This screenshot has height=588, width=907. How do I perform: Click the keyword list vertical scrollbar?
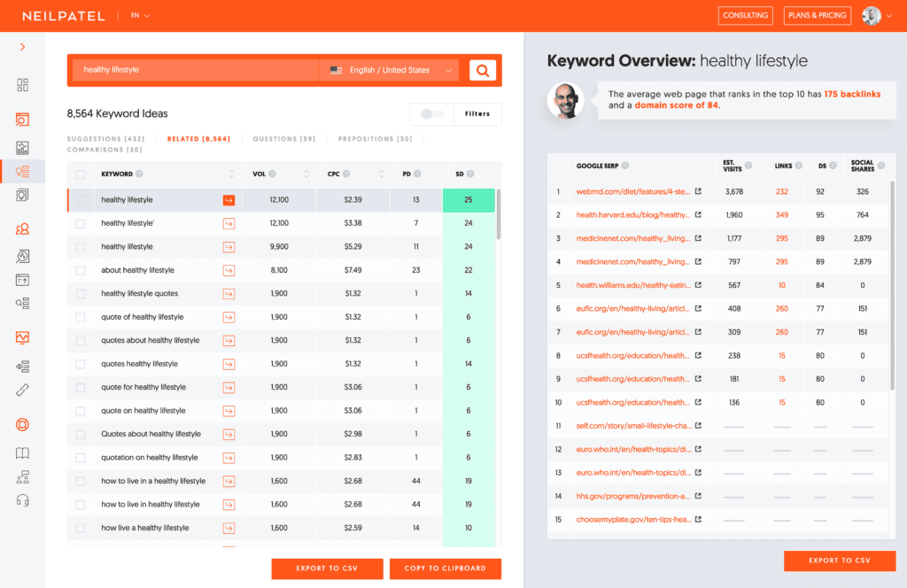click(499, 214)
